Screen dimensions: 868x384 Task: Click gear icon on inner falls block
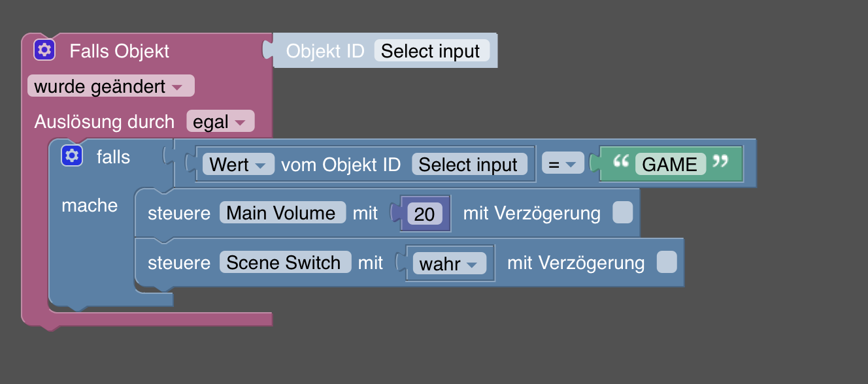(x=72, y=156)
